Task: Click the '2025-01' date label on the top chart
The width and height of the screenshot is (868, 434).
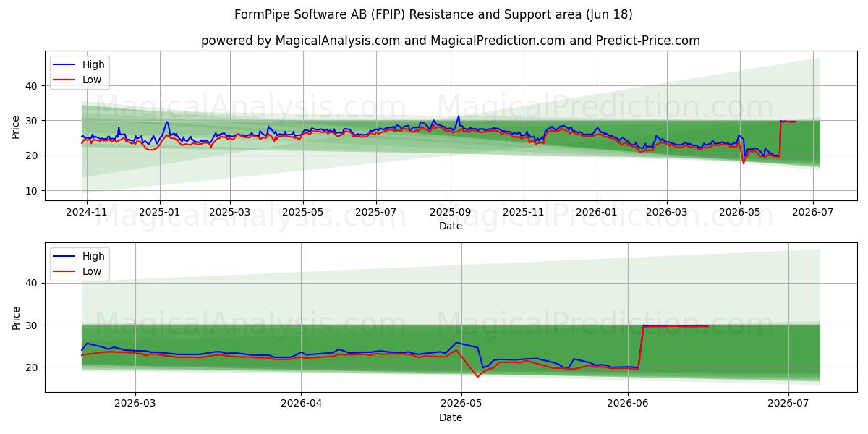Action: point(160,213)
